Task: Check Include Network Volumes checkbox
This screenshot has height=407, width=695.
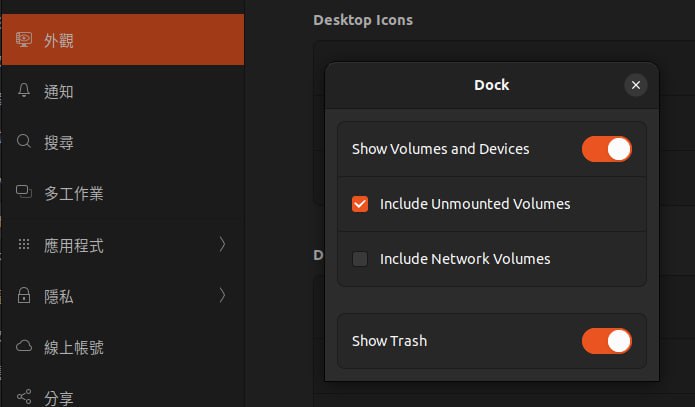Action: [x=361, y=259]
